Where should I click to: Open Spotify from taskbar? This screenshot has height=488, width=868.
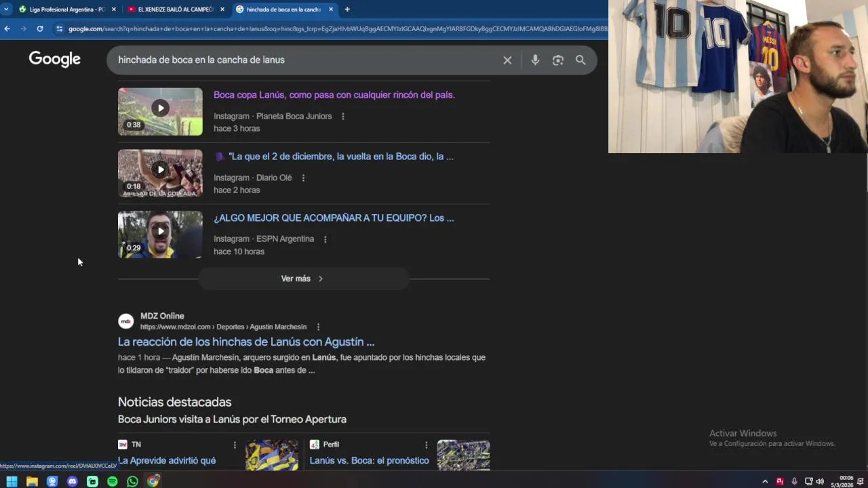113,481
